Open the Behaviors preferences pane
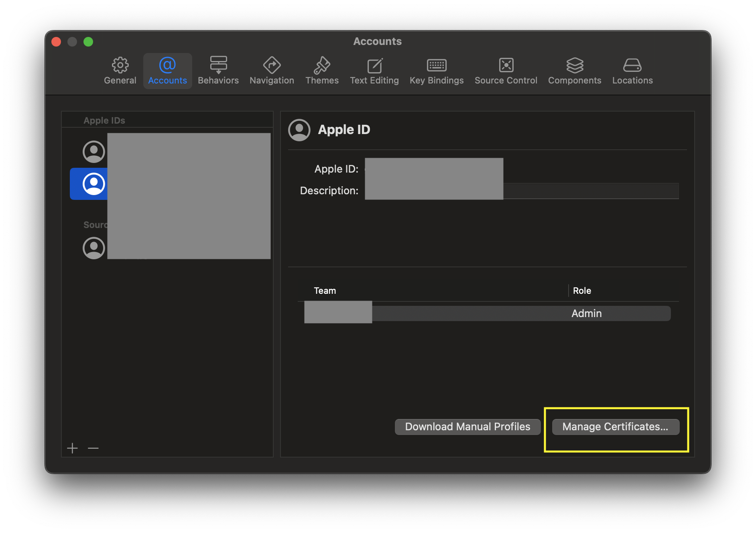Viewport: 756px width, 533px height. coord(218,71)
